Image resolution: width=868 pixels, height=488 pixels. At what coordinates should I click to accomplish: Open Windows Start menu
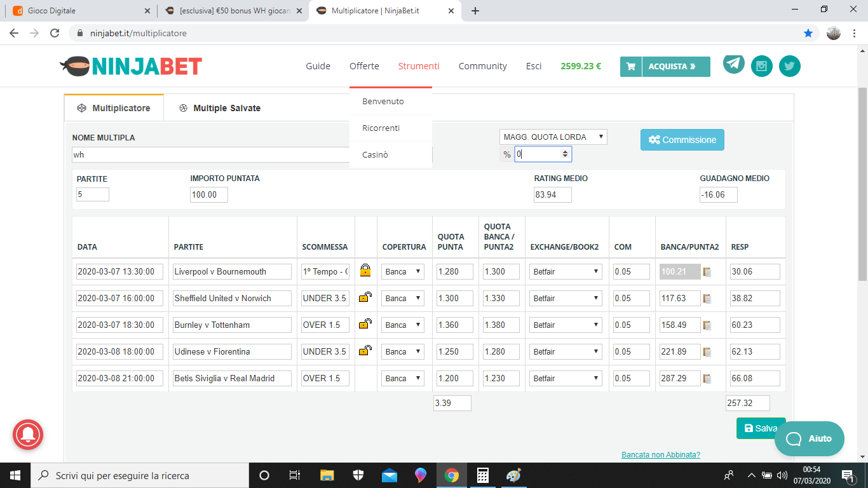point(15,475)
